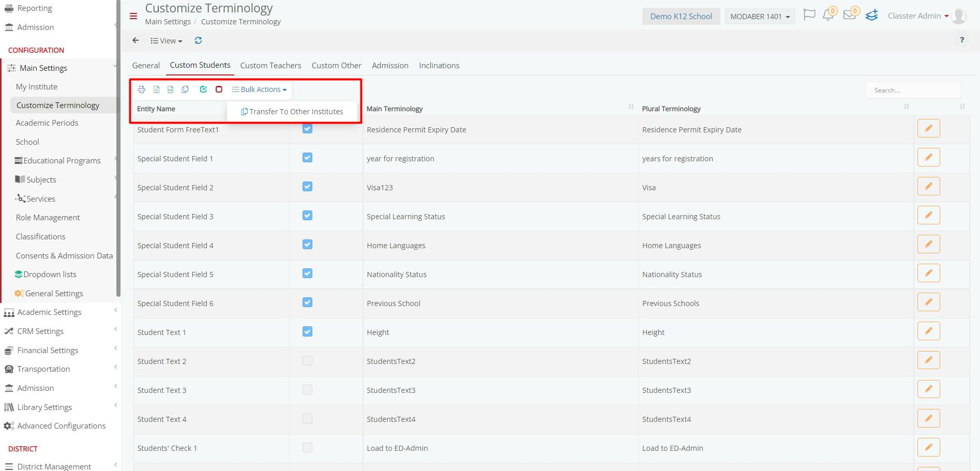The width and height of the screenshot is (980, 471).
Task: Click the teal select-all checkmark icon
Action: point(203,89)
